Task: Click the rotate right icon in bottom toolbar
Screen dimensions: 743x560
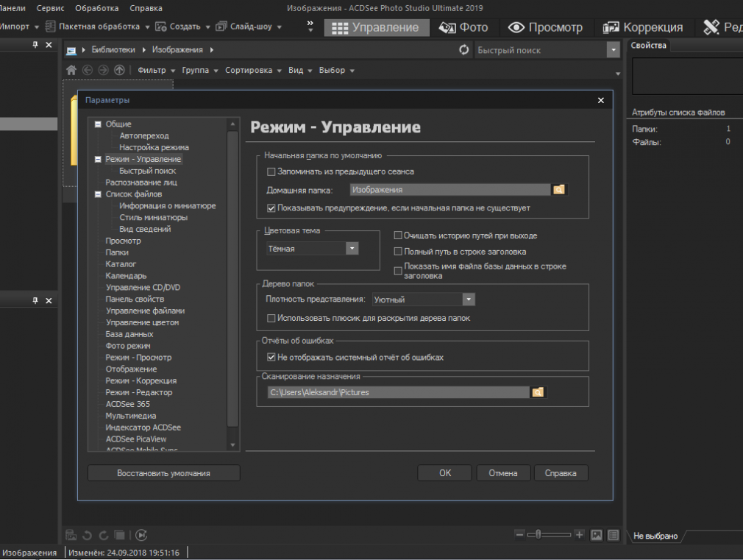Action: point(103,535)
